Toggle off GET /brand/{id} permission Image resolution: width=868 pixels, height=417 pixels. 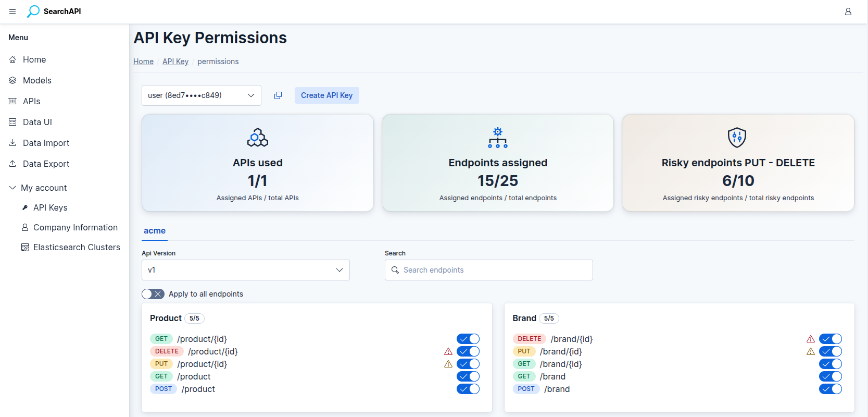pyautogui.click(x=831, y=364)
